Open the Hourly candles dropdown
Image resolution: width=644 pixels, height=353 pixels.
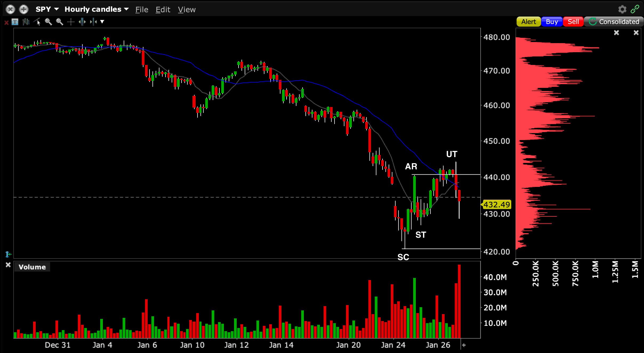coord(96,9)
